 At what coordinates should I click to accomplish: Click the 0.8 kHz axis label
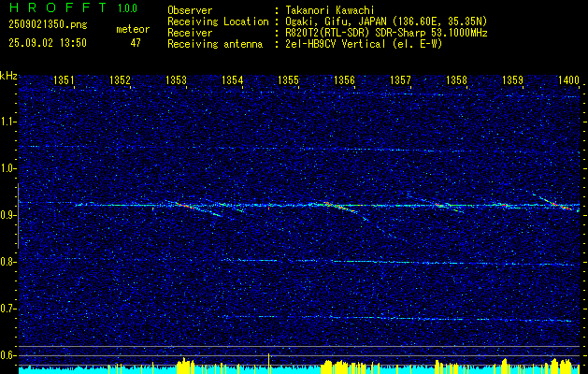click(x=8, y=262)
